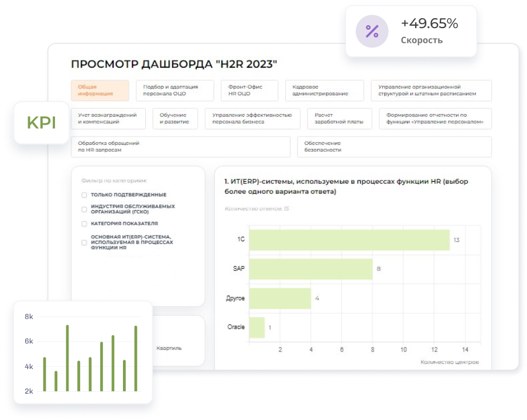Image resolution: width=527 pixels, height=420 pixels.
Task: Tick 'Индустрия обслуживаемых организаций (ГСКО)' checkbox
Action: (x=84, y=209)
